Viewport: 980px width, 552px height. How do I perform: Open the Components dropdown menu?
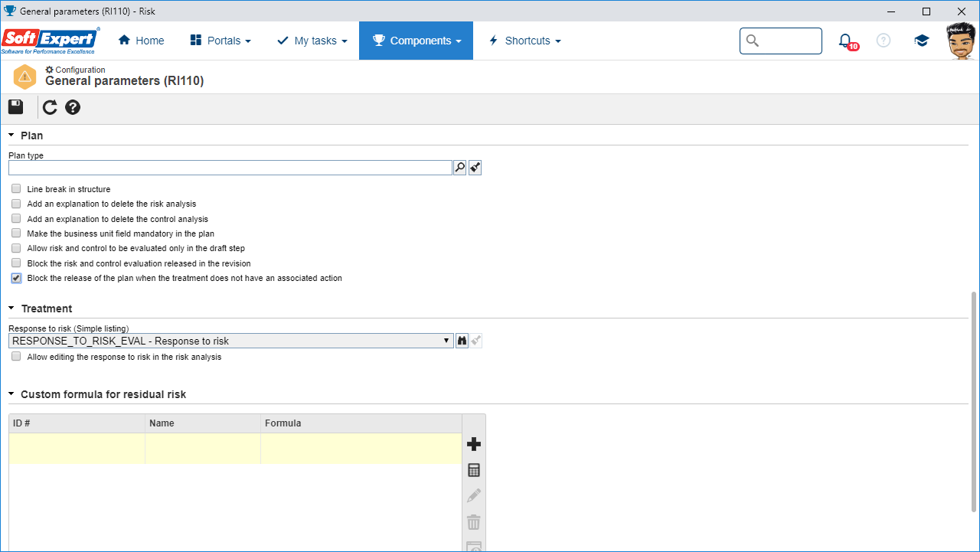(x=416, y=41)
